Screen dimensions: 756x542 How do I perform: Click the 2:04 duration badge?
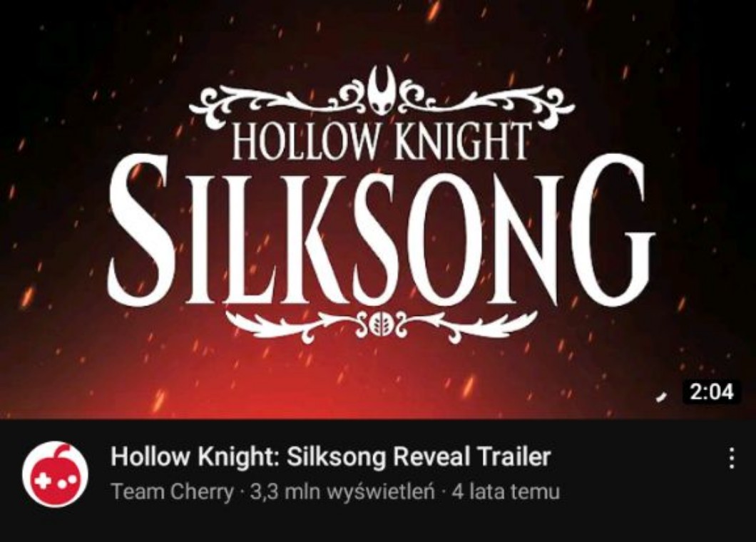pos(711,392)
